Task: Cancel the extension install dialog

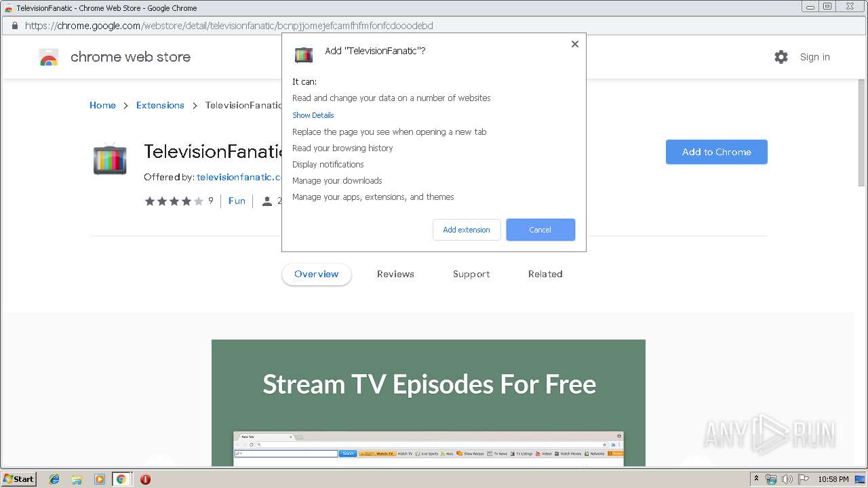Action: pyautogui.click(x=540, y=230)
